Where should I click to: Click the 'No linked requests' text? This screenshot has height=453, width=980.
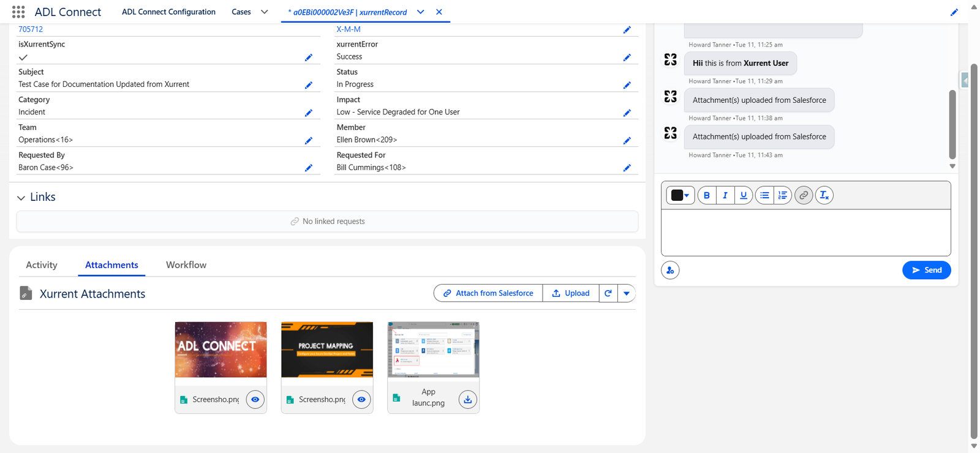(334, 222)
